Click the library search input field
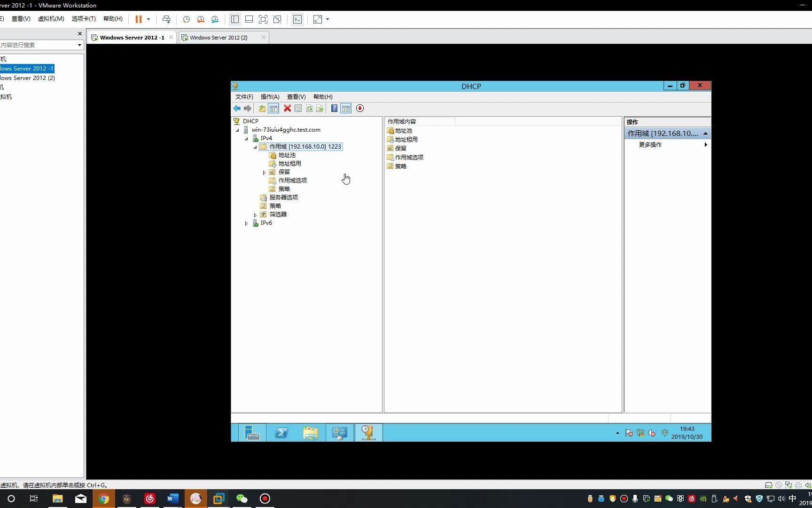 coord(38,45)
